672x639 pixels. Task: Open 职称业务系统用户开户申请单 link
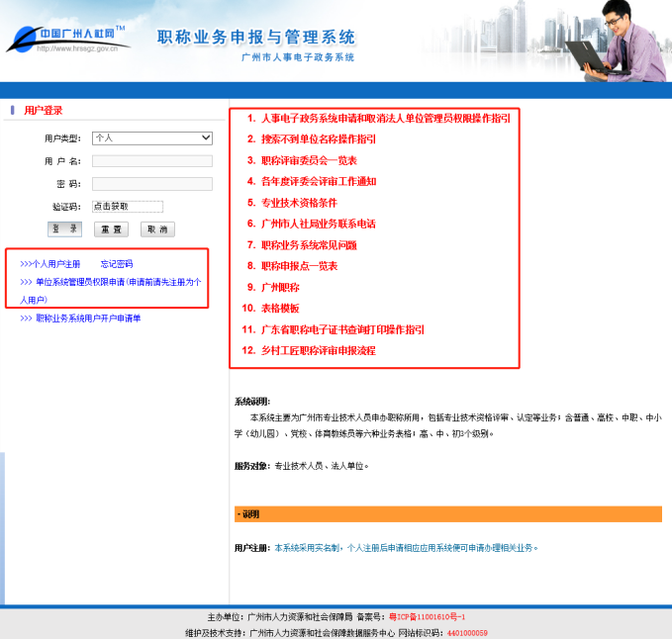click(80, 319)
